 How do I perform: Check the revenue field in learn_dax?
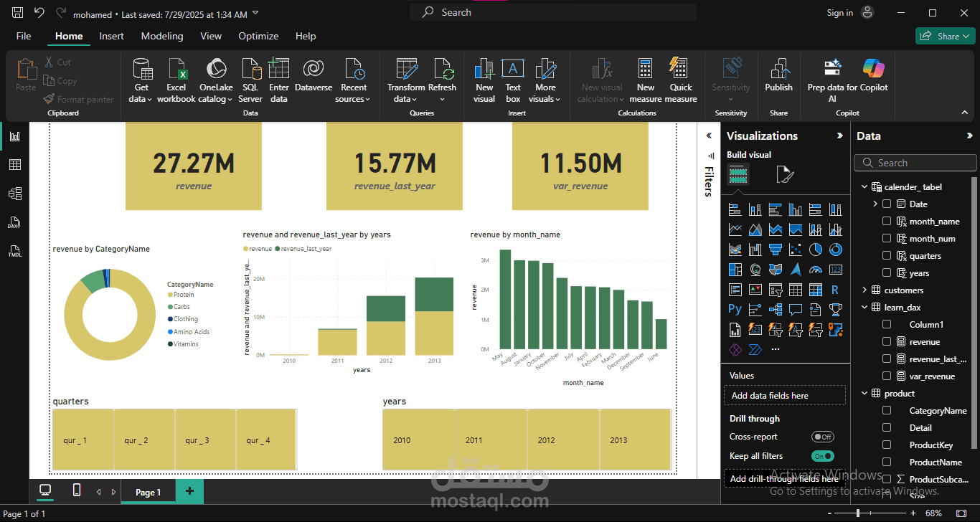click(x=887, y=341)
